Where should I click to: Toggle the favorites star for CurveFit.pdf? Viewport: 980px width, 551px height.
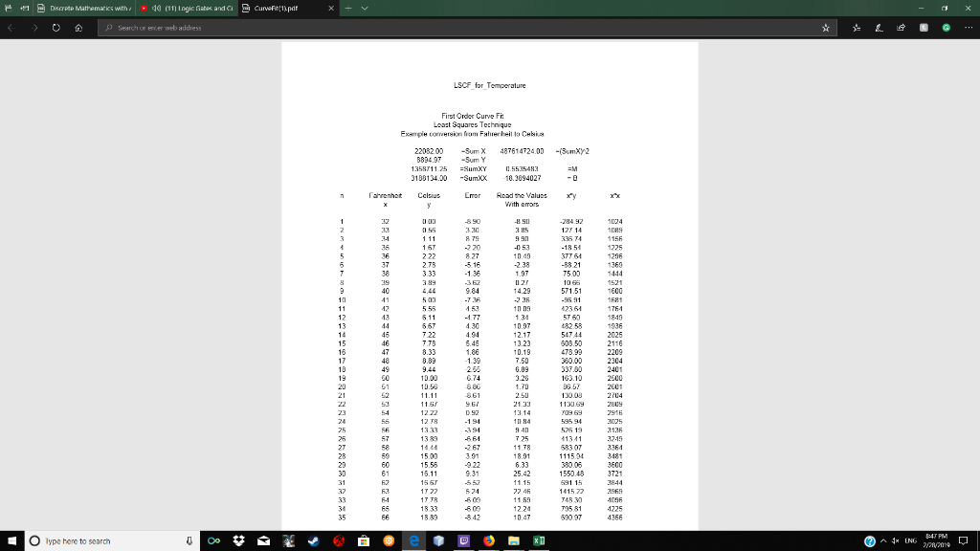825,28
